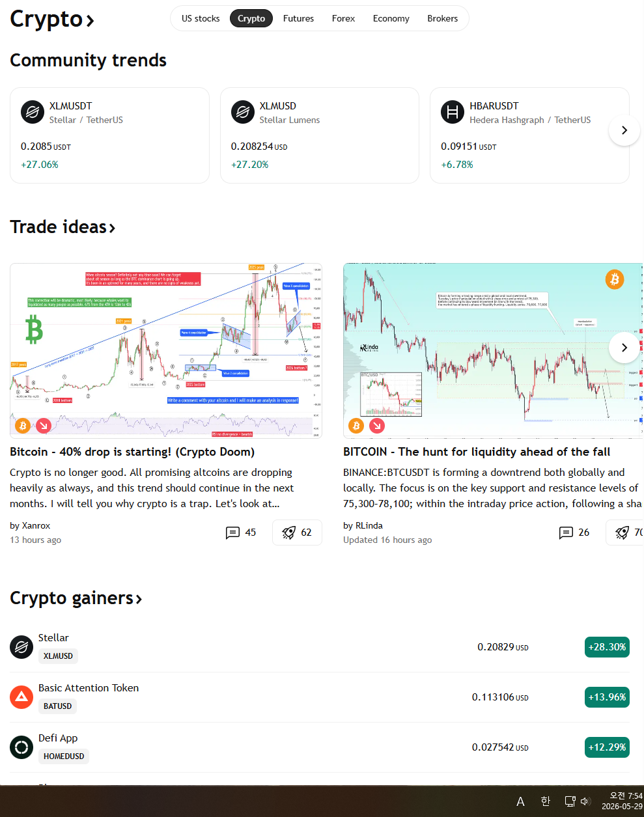Open the Forex tab
Viewport: 644px width, 817px height.
coord(343,18)
